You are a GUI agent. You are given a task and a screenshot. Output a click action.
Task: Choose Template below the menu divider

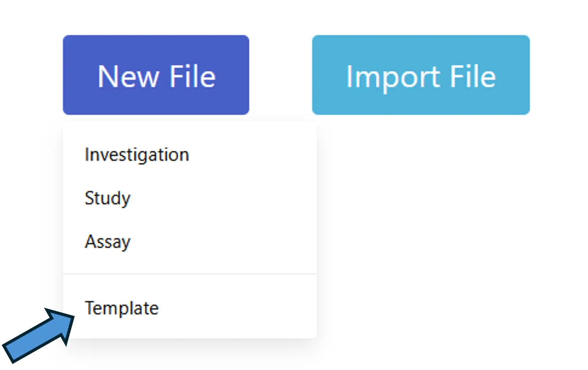[190, 308]
